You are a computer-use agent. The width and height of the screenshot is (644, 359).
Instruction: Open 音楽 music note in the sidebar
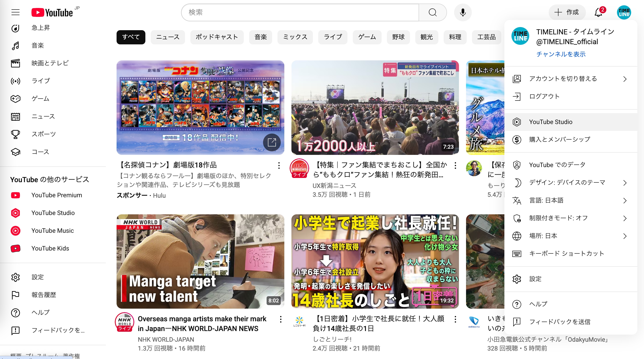pyautogui.click(x=53, y=45)
